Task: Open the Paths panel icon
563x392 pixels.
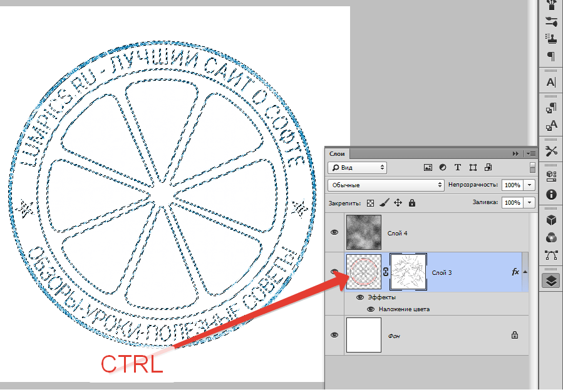Action: (x=551, y=255)
